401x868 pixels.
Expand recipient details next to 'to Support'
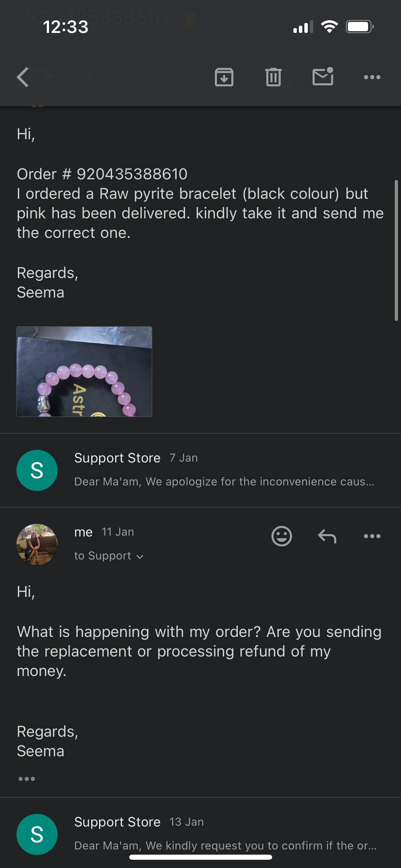[x=139, y=556]
